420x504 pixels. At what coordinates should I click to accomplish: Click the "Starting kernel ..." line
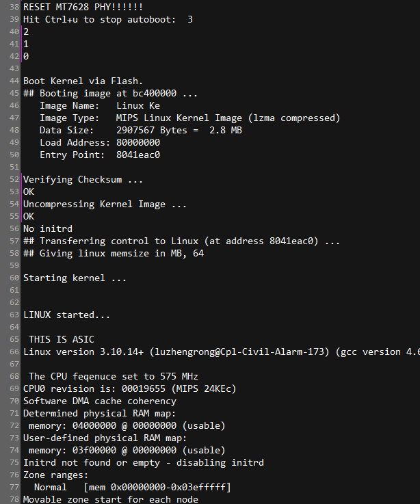pyautogui.click(x=75, y=278)
